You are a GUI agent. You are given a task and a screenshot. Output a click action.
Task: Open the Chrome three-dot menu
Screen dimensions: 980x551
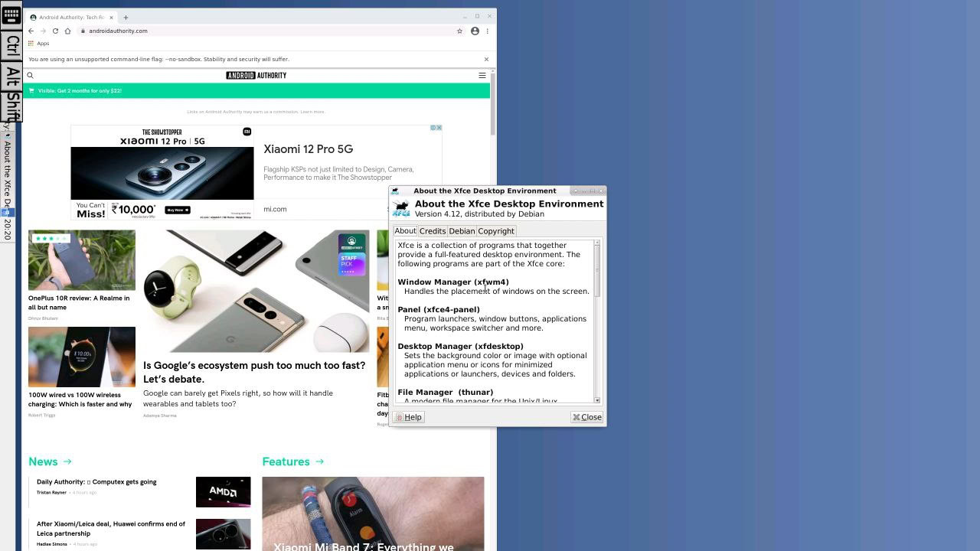[487, 31]
